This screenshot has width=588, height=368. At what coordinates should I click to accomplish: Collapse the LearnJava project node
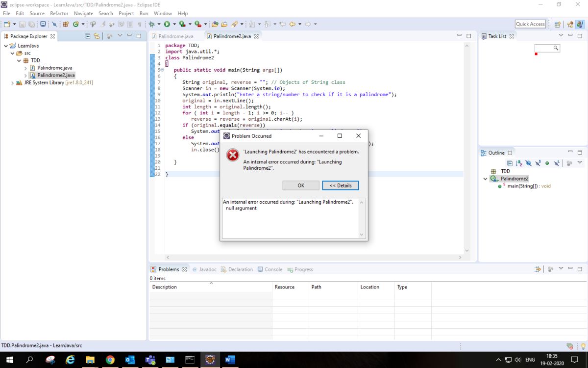coord(6,46)
